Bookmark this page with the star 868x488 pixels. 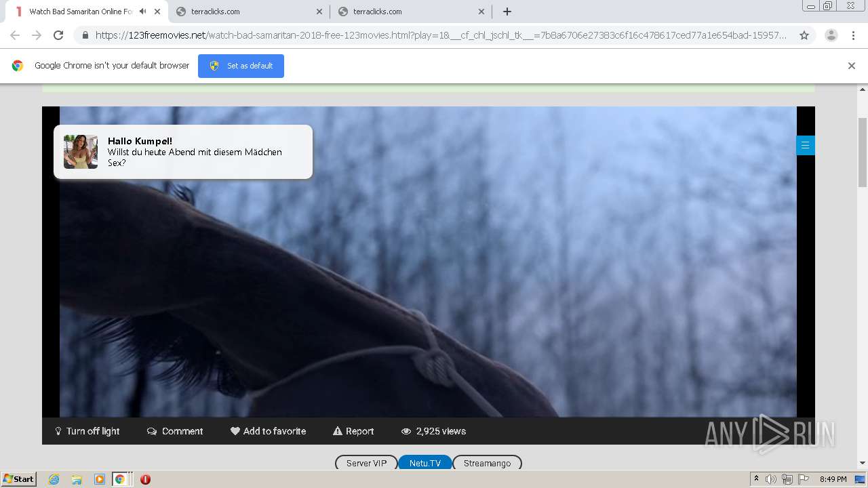(804, 35)
